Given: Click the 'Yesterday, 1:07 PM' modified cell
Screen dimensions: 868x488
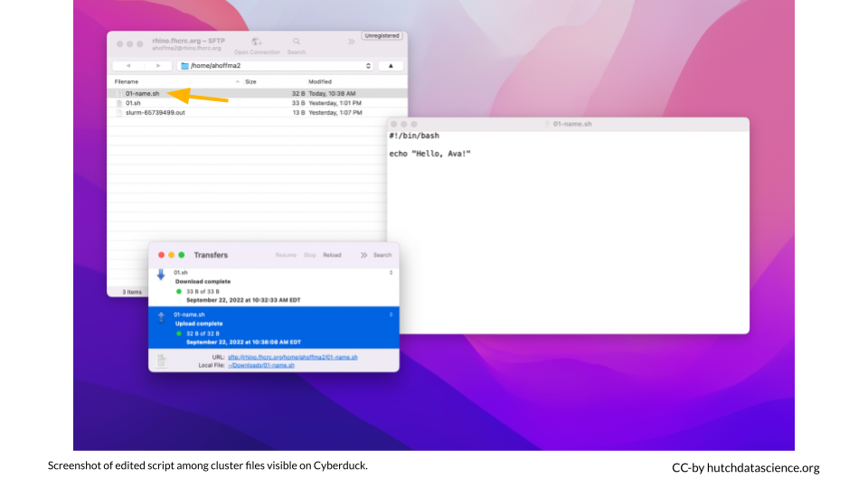Looking at the screenshot, I should pos(335,112).
